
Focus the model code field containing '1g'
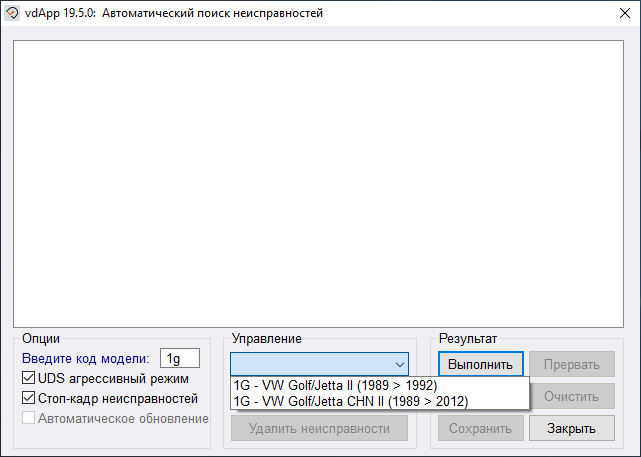[179, 358]
